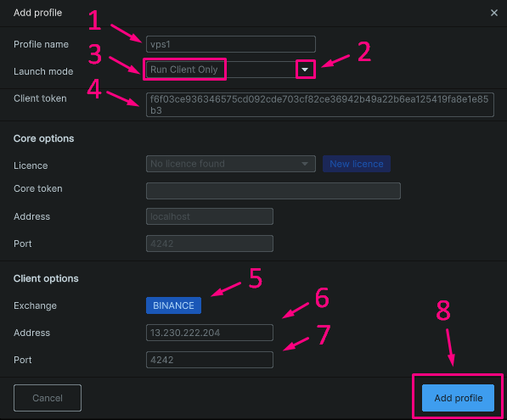
Task: Click the Core options Port field
Action: click(210, 244)
